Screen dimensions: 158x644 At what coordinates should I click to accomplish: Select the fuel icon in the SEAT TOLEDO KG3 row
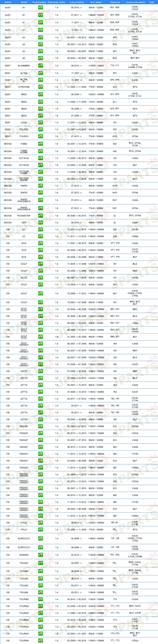40,136
